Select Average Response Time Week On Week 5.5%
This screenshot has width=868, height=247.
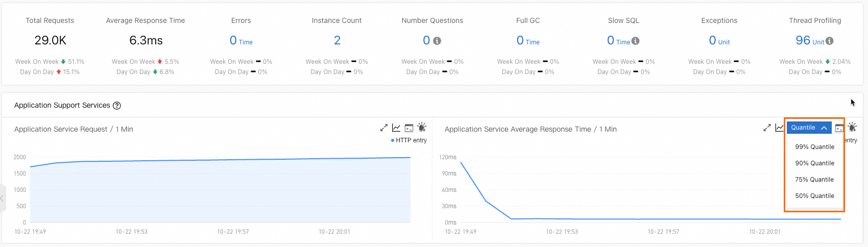coord(146,62)
